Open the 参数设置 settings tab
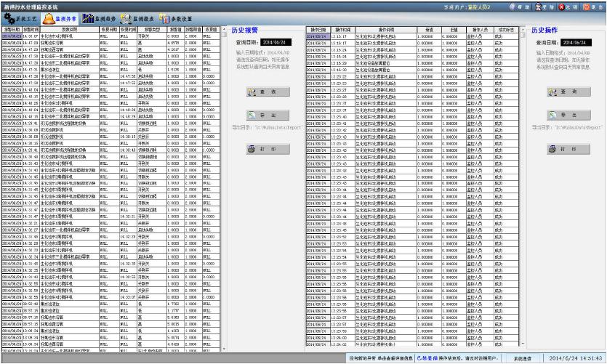607x364 pixels. tap(177, 17)
